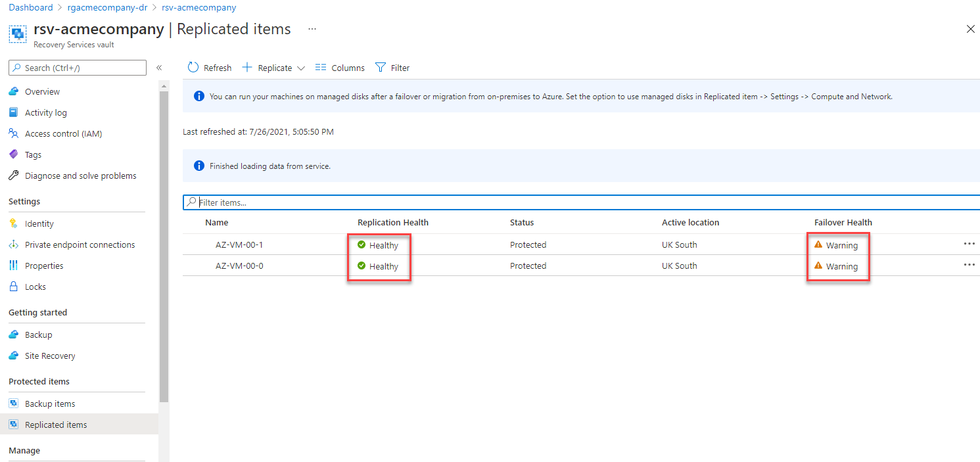This screenshot has width=980, height=462.
Task: Open the Replicate dropdown arrow
Action: (x=301, y=68)
